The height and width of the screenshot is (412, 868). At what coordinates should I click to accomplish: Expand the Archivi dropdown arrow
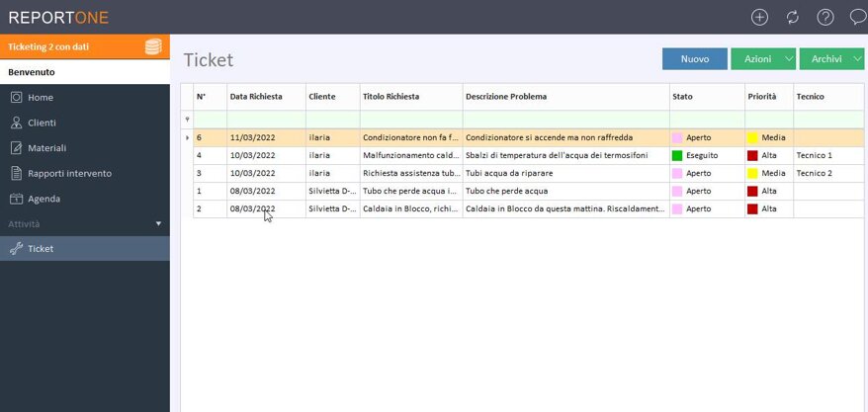[856, 59]
